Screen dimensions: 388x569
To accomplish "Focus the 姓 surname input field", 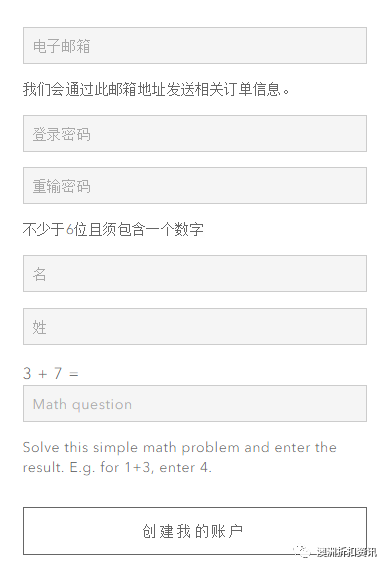I will click(195, 326).
